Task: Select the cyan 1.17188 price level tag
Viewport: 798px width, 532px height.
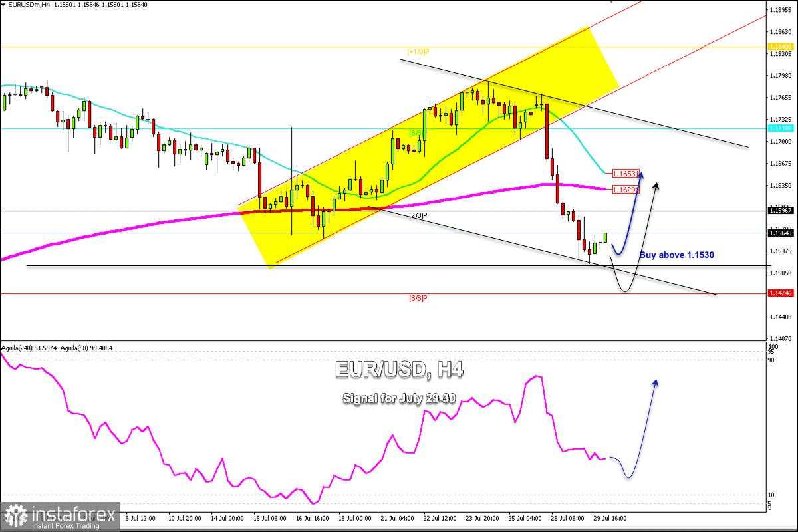Action: (779, 128)
